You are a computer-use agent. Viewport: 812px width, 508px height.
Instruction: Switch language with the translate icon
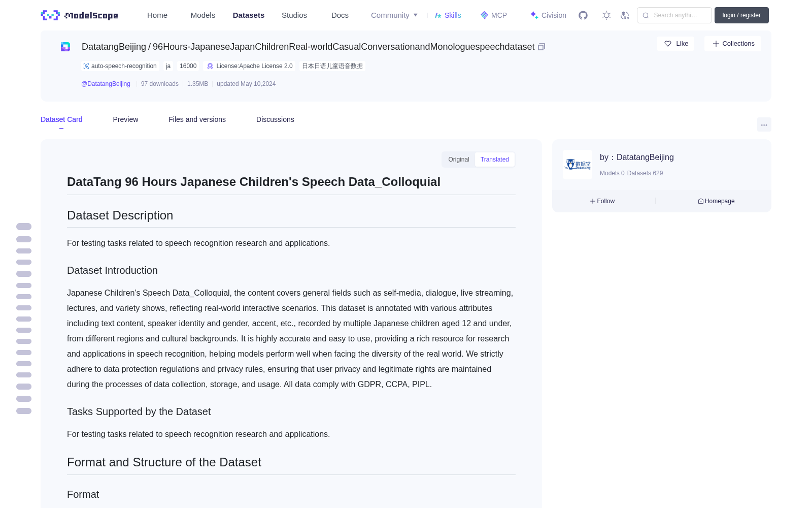click(625, 15)
